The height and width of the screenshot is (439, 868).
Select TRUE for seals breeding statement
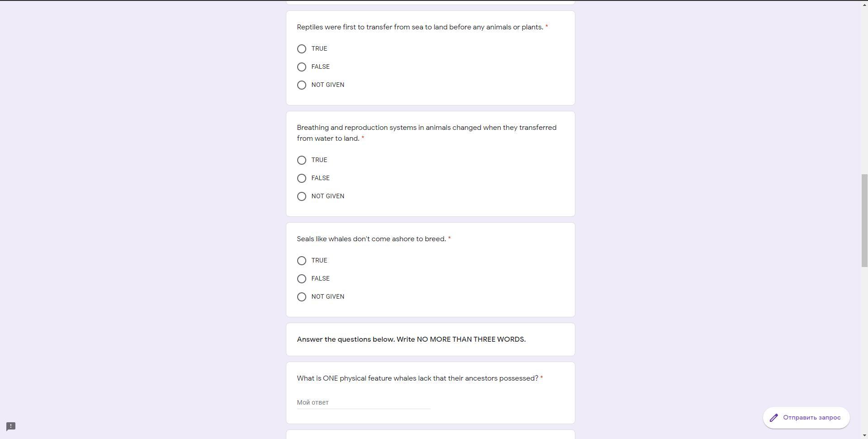(302, 261)
